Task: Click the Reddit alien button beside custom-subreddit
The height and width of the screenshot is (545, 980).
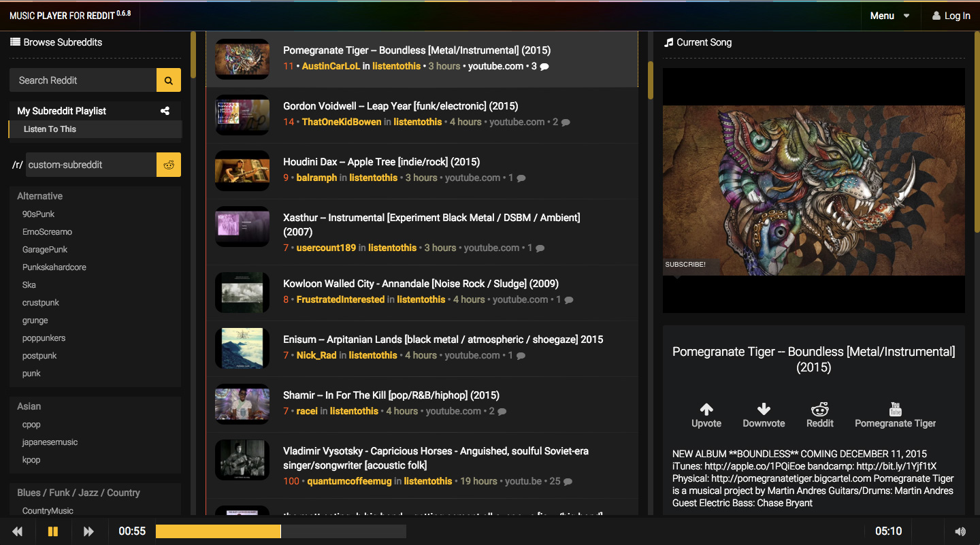Action: coord(169,165)
